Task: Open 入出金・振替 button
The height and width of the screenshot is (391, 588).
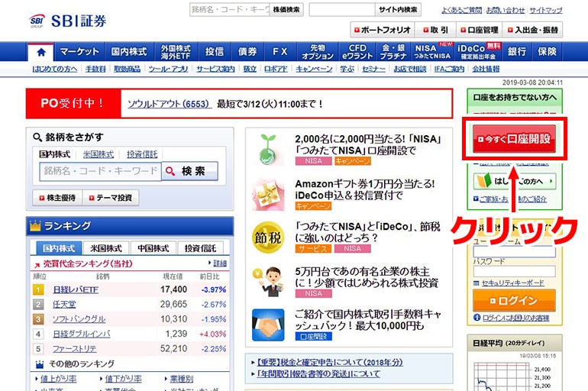Action: point(533,30)
